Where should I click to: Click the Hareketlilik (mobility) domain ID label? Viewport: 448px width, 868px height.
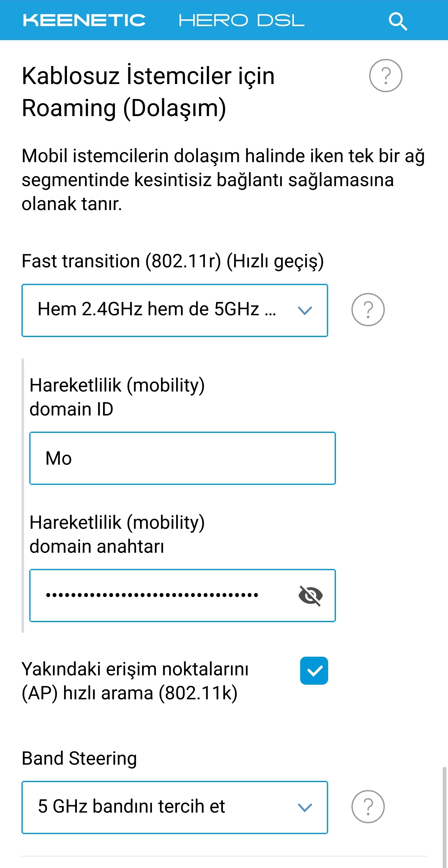click(x=117, y=397)
